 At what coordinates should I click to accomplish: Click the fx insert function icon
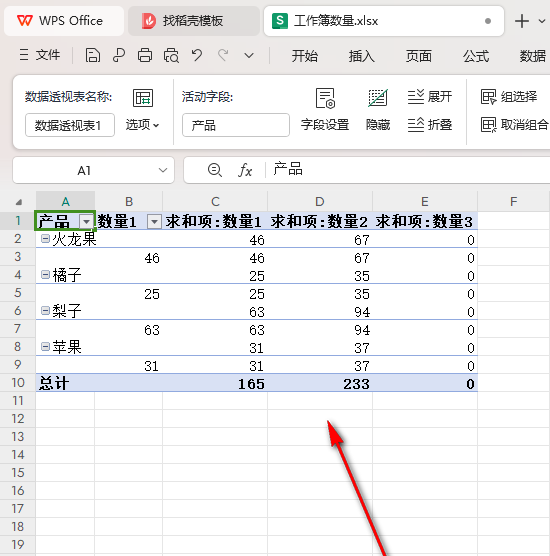coord(245,170)
